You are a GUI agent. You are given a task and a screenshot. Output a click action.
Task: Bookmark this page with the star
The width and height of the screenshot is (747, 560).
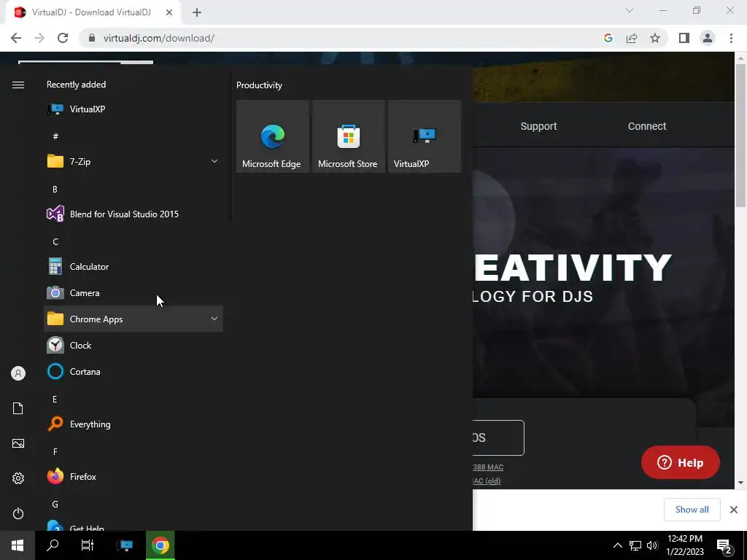coord(655,38)
